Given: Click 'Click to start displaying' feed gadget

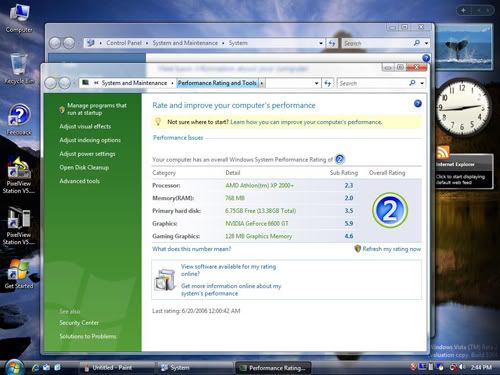Looking at the screenshot, I should (x=460, y=179).
